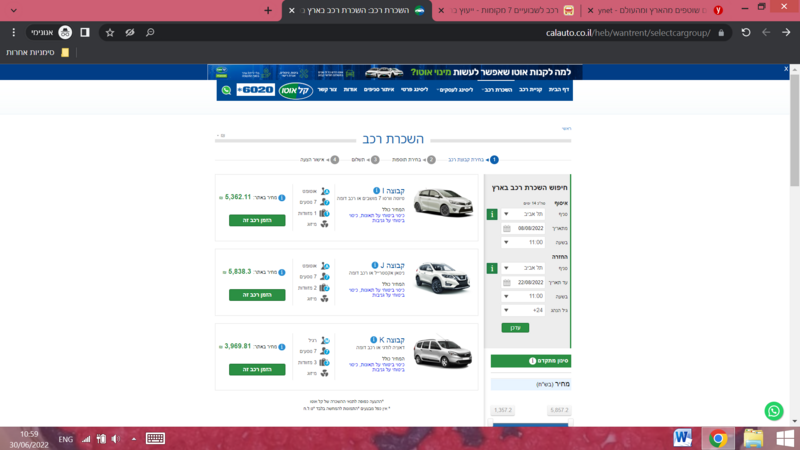The image size is (800, 450).
Task: Click the קבוצה K car thumbnail
Action: tap(442, 352)
